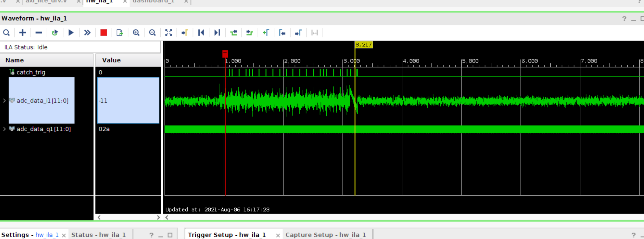Zoom in on the waveform

136,33
